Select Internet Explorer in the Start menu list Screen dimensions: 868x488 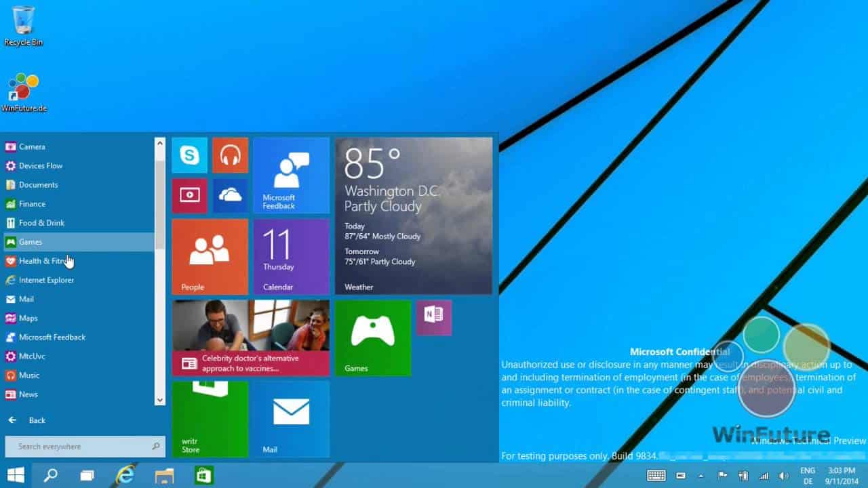point(47,280)
